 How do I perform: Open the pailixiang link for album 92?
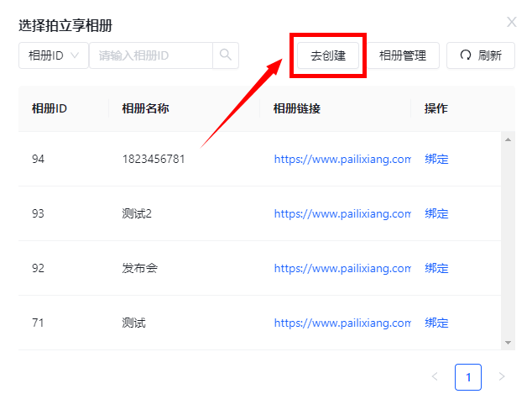342,268
